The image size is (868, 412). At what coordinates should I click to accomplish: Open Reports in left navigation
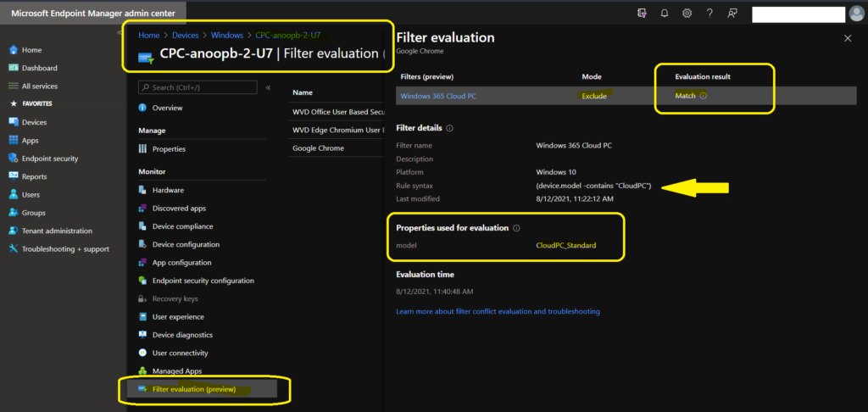pyautogui.click(x=34, y=176)
